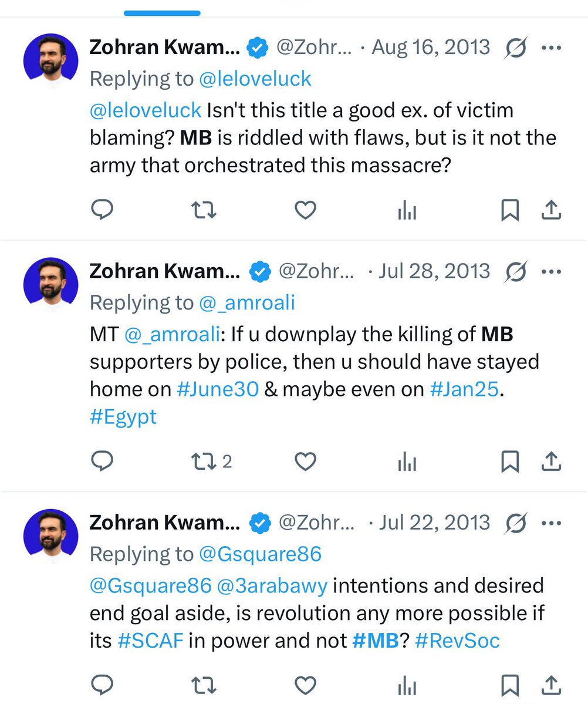
Task: Open the #June30 hashtag
Action: 217,389
